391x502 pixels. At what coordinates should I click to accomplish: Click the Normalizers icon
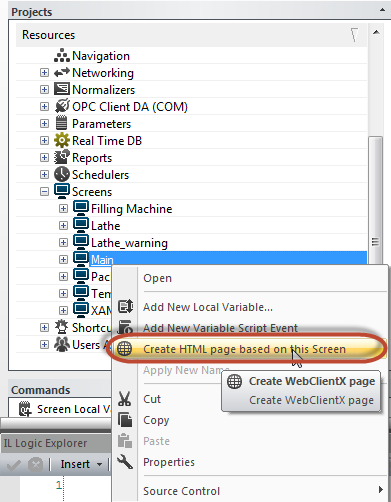[62, 89]
